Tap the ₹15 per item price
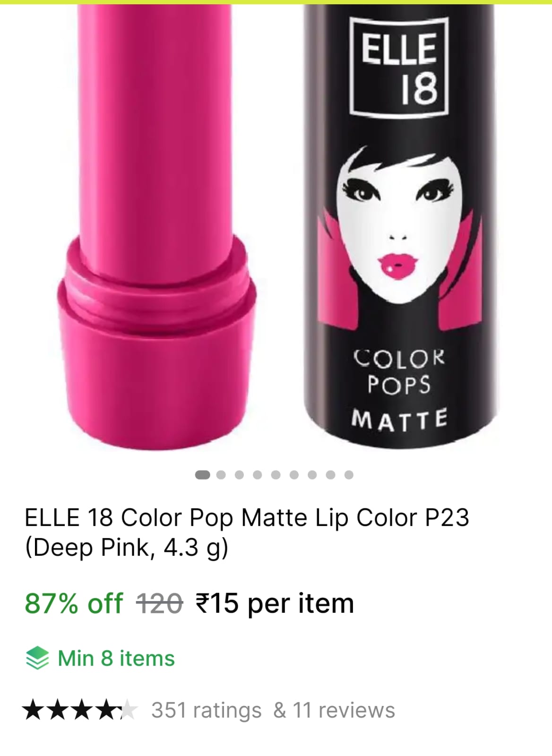 click(x=275, y=603)
